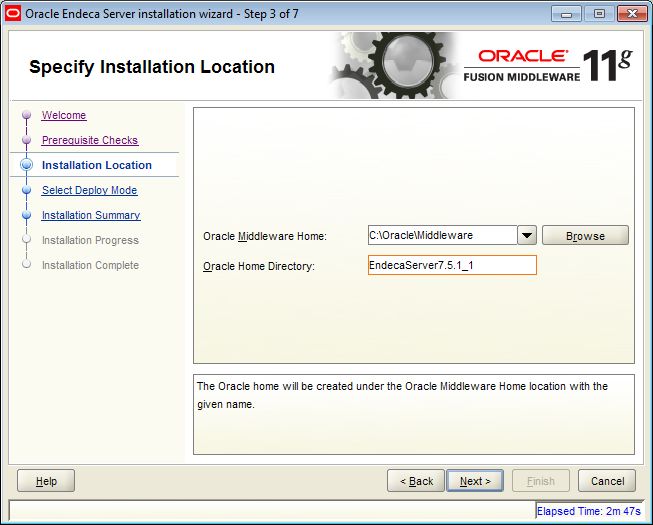Click the Select Deploy Mode bullet icon

27,190
